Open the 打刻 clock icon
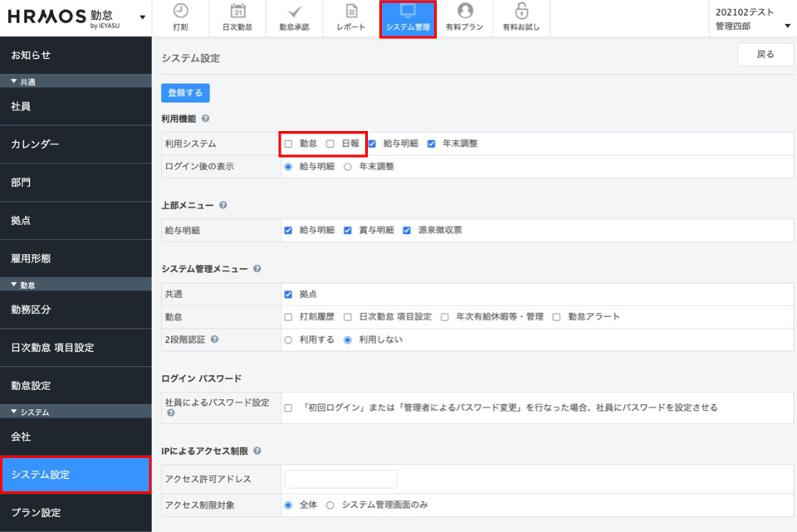 (180, 12)
